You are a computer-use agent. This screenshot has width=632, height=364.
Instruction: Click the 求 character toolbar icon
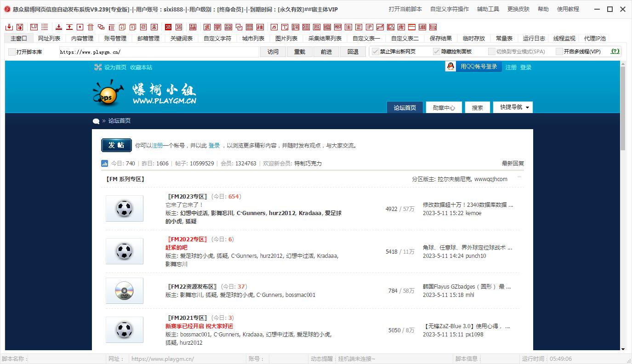[x=207, y=27]
